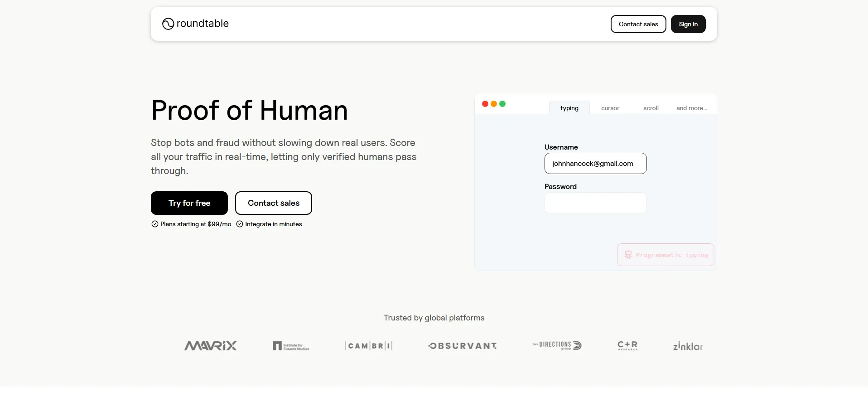Select the 'and more...' tab
Screen dimensions: 868x412
pyautogui.click(x=691, y=108)
